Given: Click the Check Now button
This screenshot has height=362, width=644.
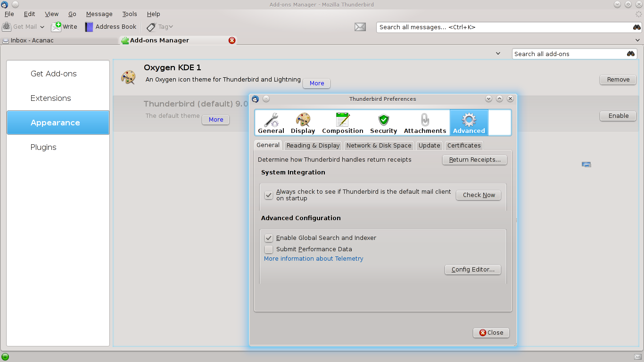Looking at the screenshot, I should [479, 195].
